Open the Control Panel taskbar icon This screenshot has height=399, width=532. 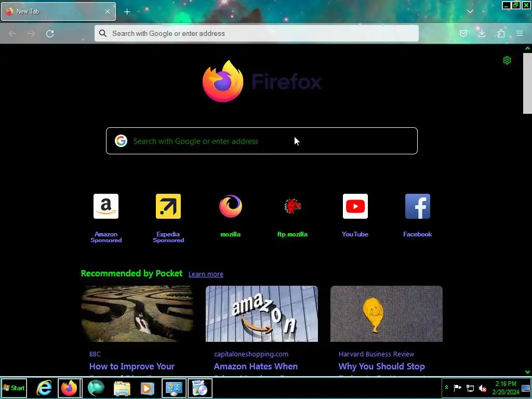click(174, 388)
